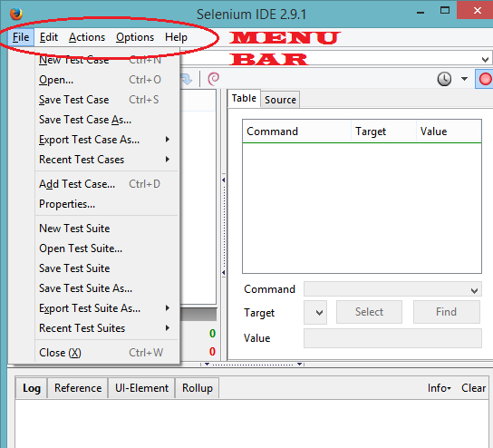The width and height of the screenshot is (493, 448).
Task: Click the rollup swirl icon
Action: [x=214, y=79]
